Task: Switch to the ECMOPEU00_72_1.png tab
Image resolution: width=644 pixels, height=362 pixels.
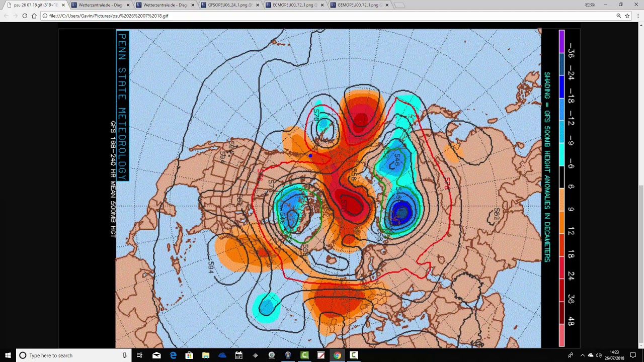Action: pyautogui.click(x=294, y=5)
